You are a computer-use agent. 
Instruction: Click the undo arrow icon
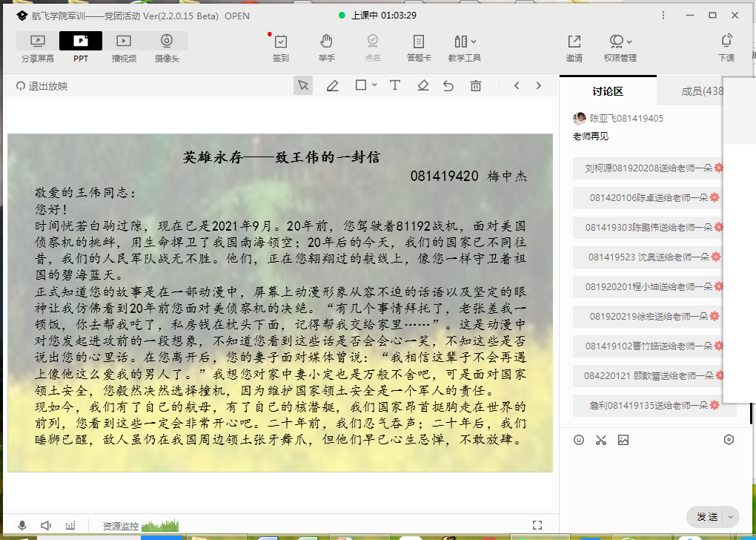point(448,86)
